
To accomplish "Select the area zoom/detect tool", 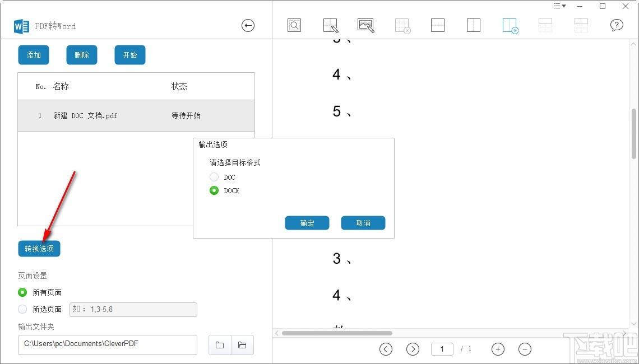I will [x=294, y=25].
